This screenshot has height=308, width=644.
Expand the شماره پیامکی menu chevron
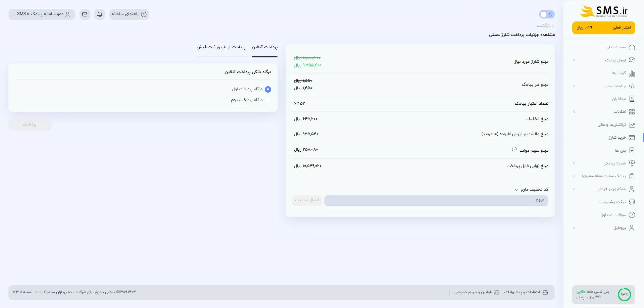coord(574,163)
